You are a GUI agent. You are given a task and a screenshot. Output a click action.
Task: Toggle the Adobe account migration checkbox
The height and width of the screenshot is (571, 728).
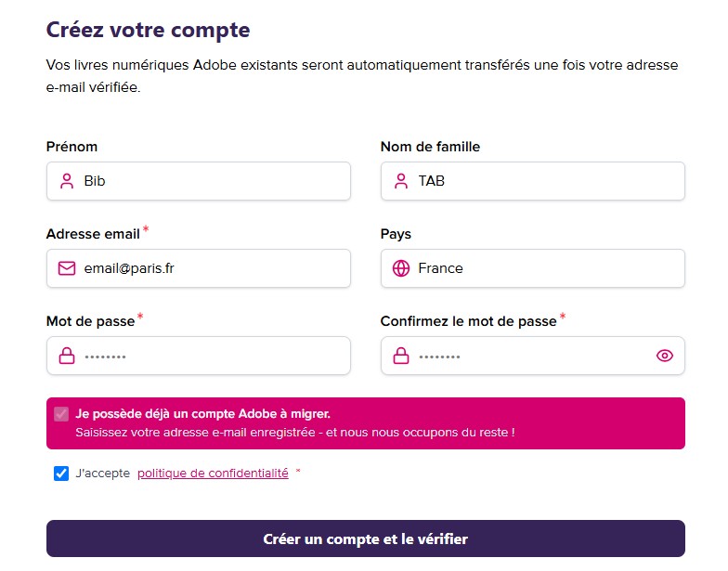pyautogui.click(x=61, y=414)
